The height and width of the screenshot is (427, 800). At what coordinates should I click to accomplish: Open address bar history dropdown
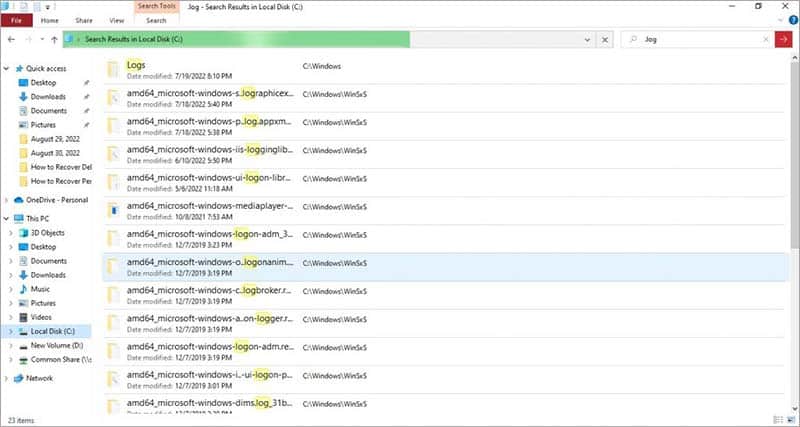[x=587, y=39]
